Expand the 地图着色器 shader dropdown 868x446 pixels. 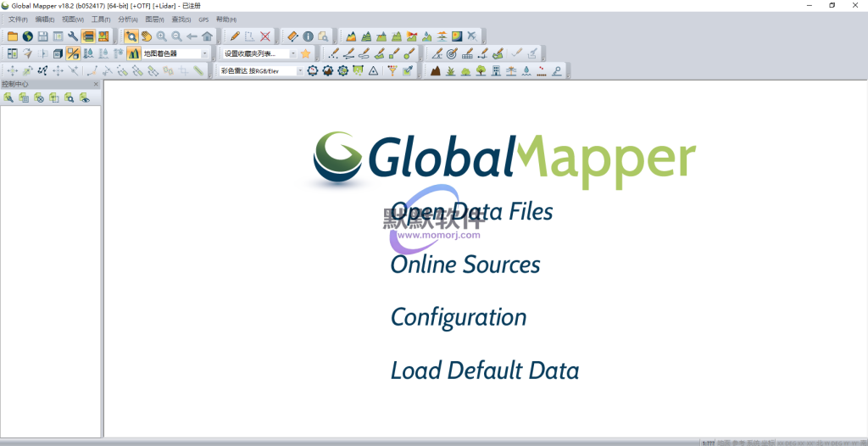pos(204,53)
